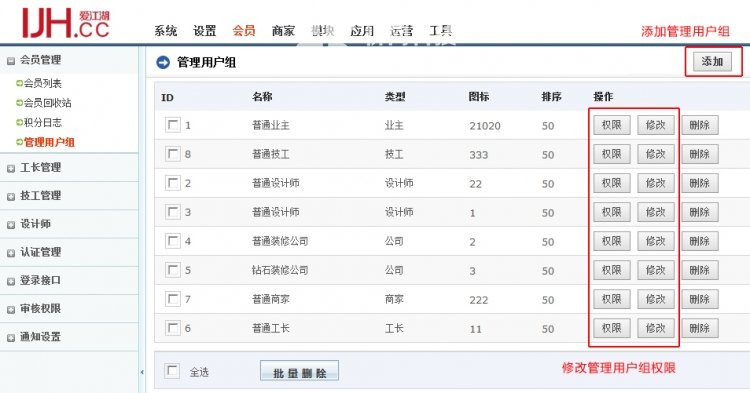Expand the 工长管理 section
Image resolution: width=750 pixels, height=393 pixels.
tap(11, 168)
